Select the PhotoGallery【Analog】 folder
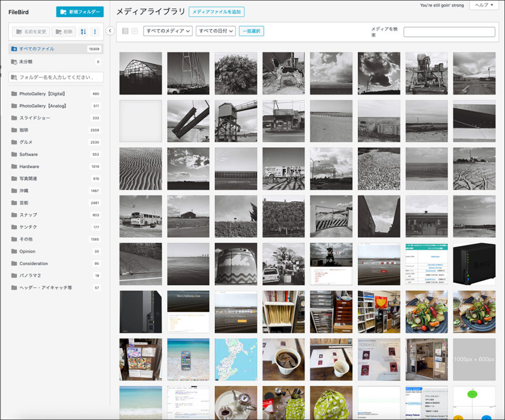505x420 pixels. (56, 106)
